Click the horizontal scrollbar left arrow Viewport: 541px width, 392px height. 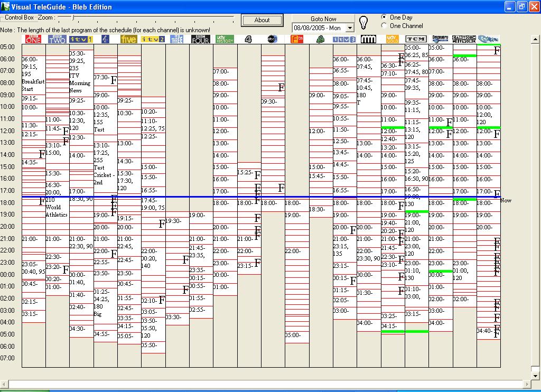pyautogui.click(x=4, y=384)
